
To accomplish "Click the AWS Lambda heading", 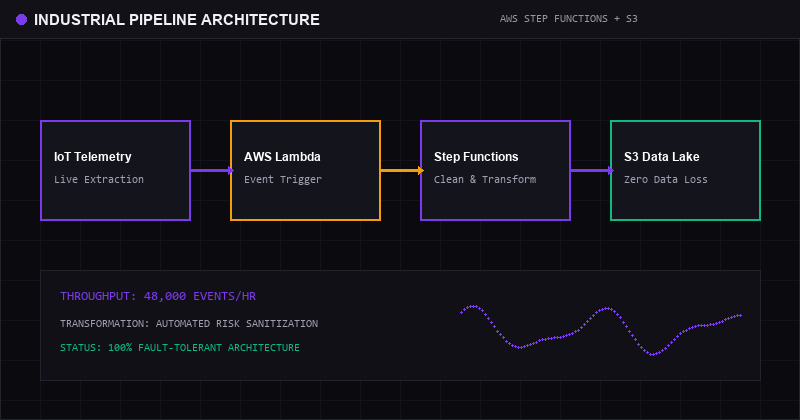I will tap(282, 157).
